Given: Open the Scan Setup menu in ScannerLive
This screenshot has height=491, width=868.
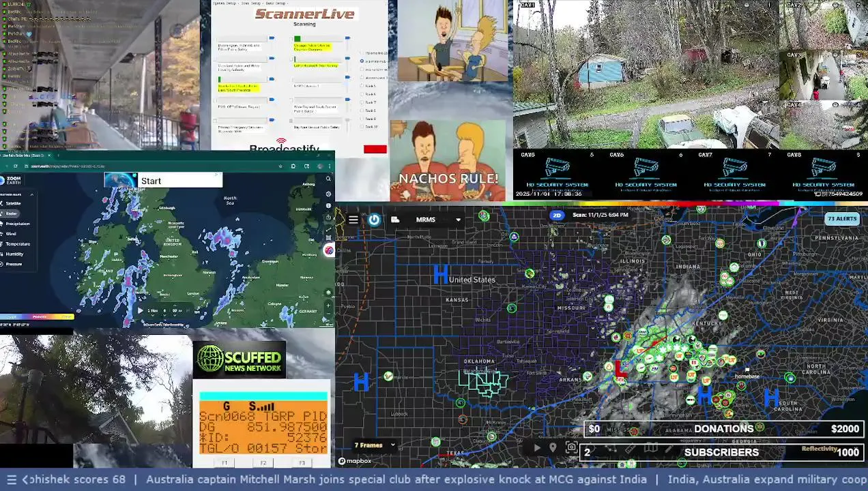Looking at the screenshot, I should (x=253, y=3).
